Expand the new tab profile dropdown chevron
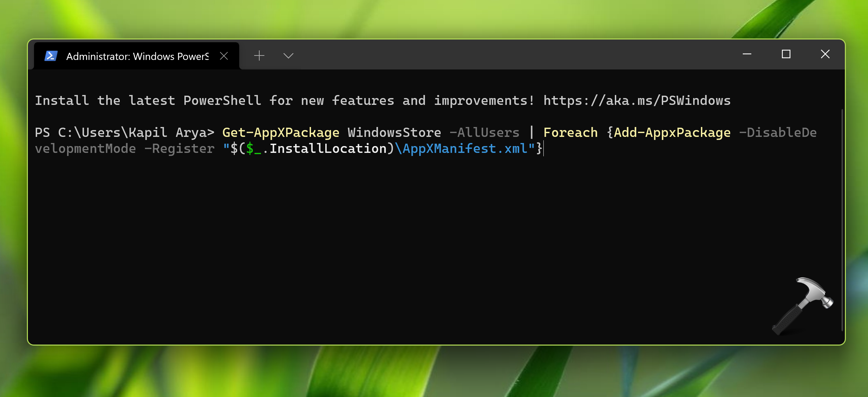The height and width of the screenshot is (397, 868). 288,55
